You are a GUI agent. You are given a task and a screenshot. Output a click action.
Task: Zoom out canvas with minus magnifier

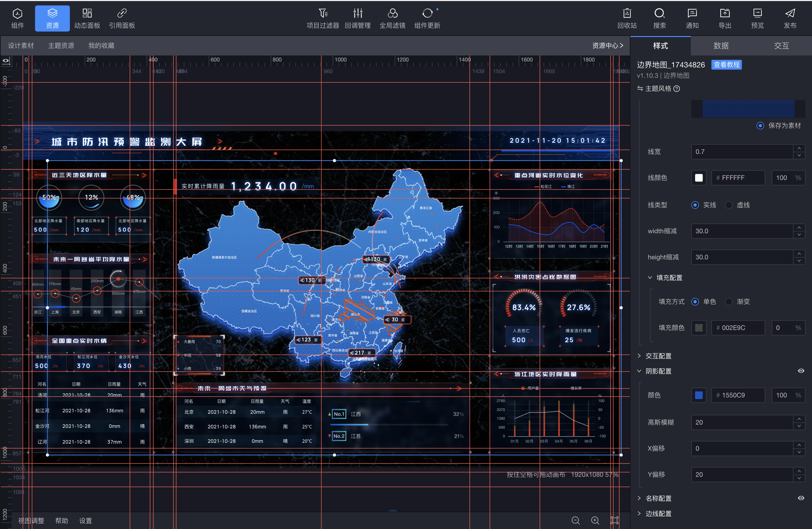click(575, 520)
